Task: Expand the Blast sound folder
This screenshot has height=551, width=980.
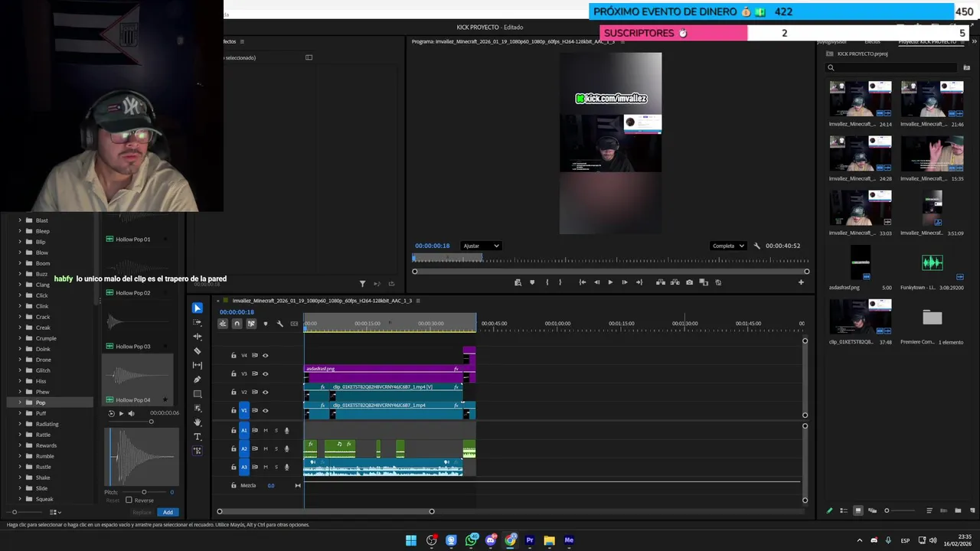Action: tap(20, 220)
